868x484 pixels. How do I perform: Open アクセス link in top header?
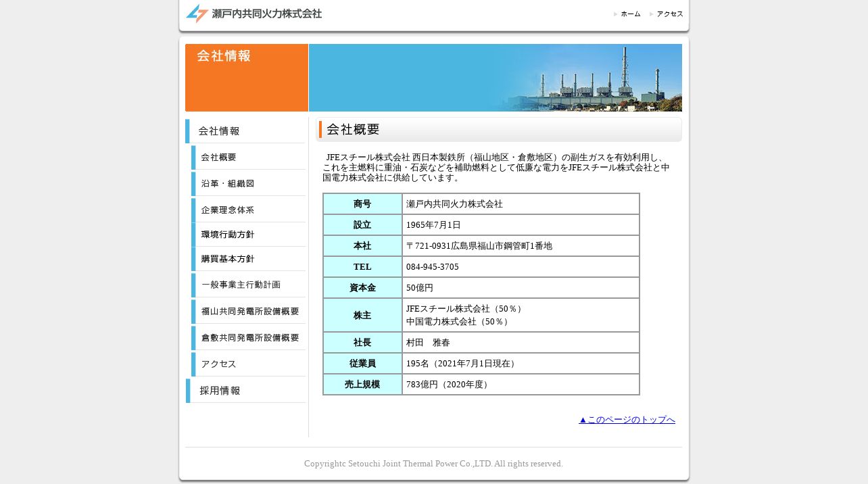[x=667, y=14]
